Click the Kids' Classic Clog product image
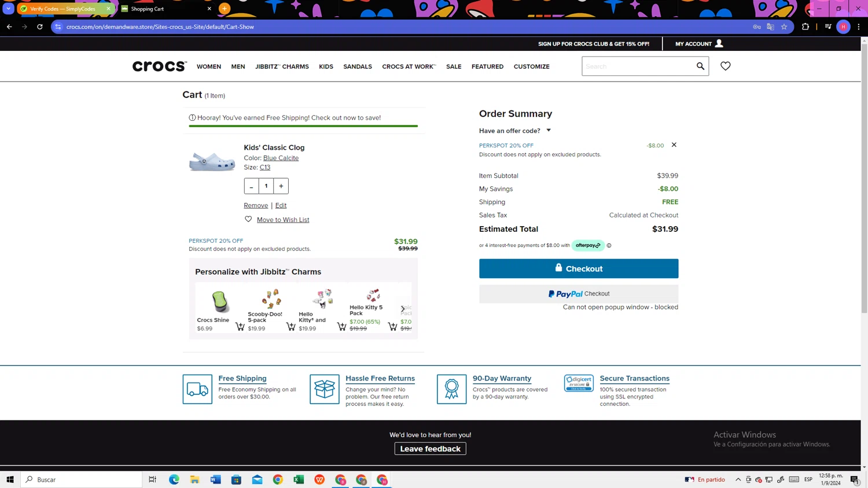The width and height of the screenshot is (868, 488). coord(212,161)
